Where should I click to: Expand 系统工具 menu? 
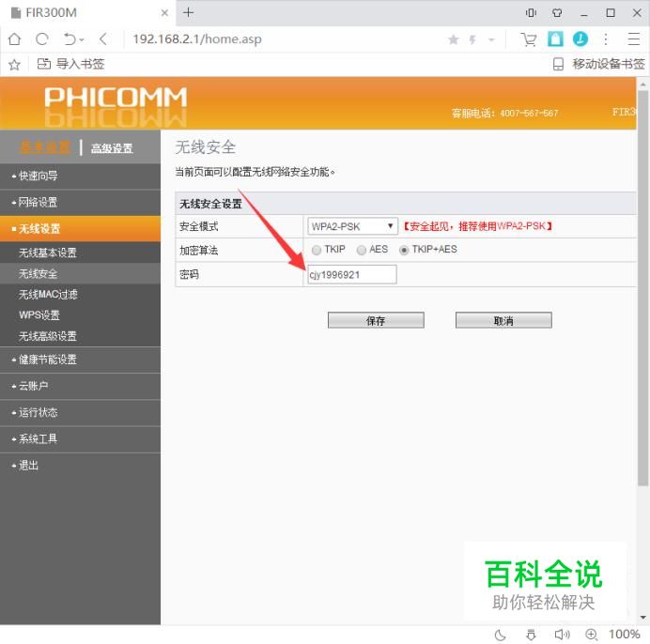pyautogui.click(x=80, y=438)
